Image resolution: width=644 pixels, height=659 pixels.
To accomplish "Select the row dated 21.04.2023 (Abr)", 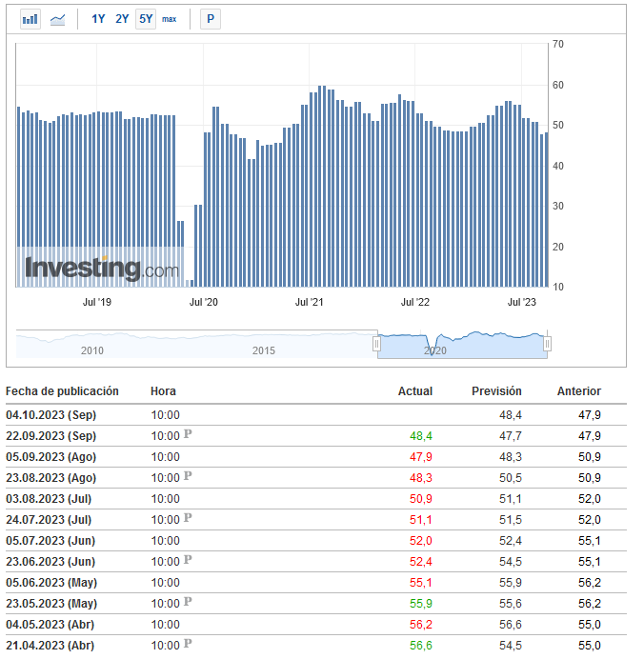I will [x=316, y=645].
